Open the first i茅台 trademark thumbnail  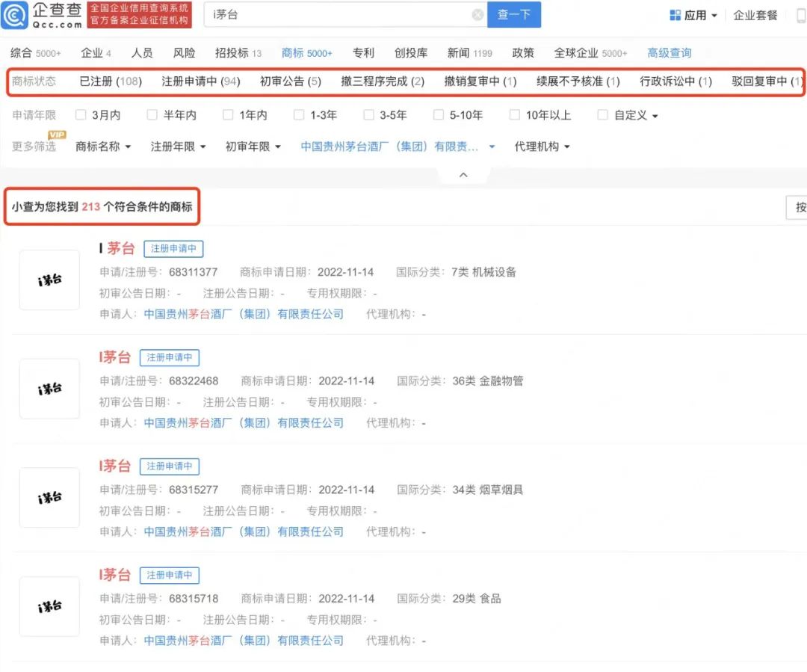[x=49, y=280]
